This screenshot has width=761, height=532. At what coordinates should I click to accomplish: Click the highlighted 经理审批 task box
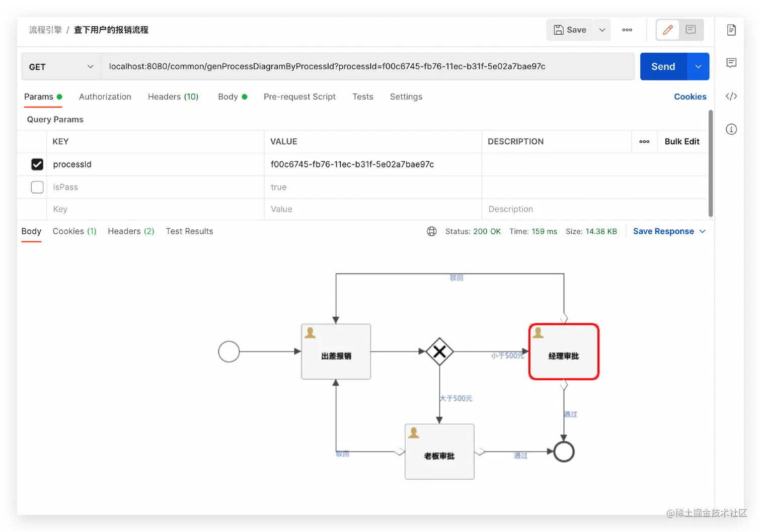(564, 351)
